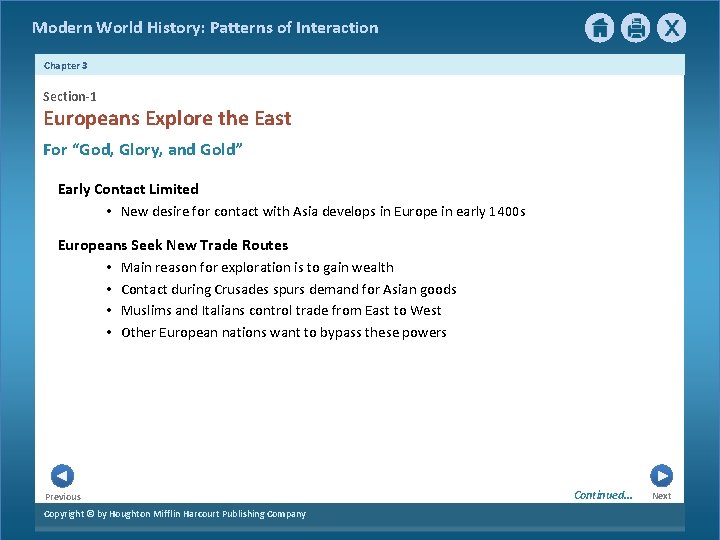Go back with the Previous arrow icon
Viewport: 720px width, 540px height.
[x=62, y=476]
